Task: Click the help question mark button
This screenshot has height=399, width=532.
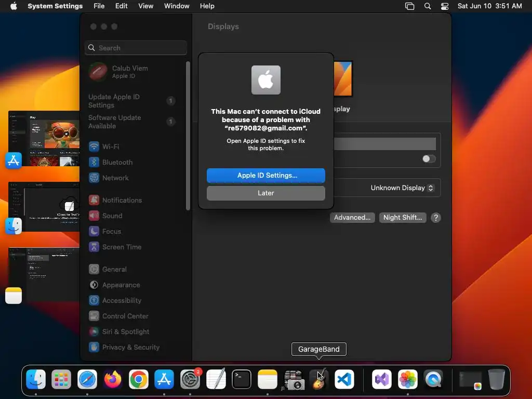Action: pos(436,218)
